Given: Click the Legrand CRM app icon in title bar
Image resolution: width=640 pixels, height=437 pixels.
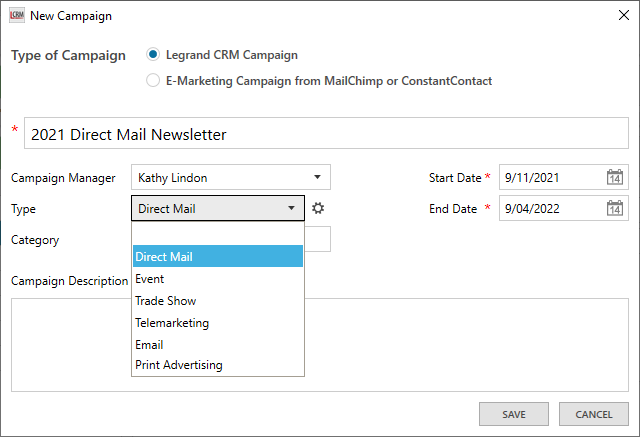Looking at the screenshot, I should pos(16,16).
